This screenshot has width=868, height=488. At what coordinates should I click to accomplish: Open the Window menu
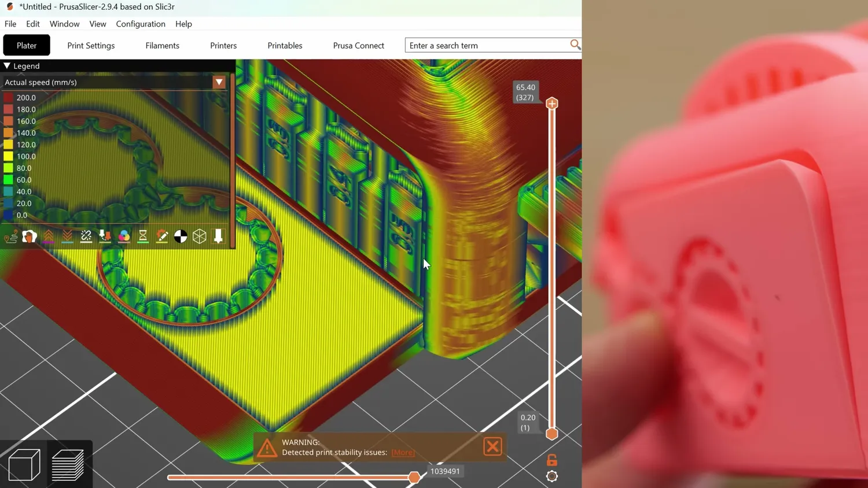coord(64,24)
